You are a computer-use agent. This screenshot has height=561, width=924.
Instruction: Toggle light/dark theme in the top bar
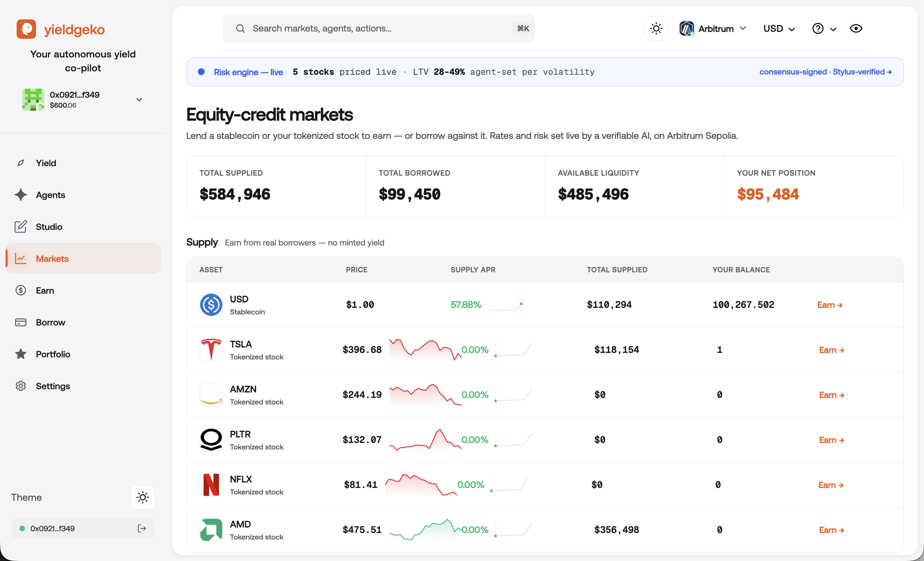(x=656, y=28)
